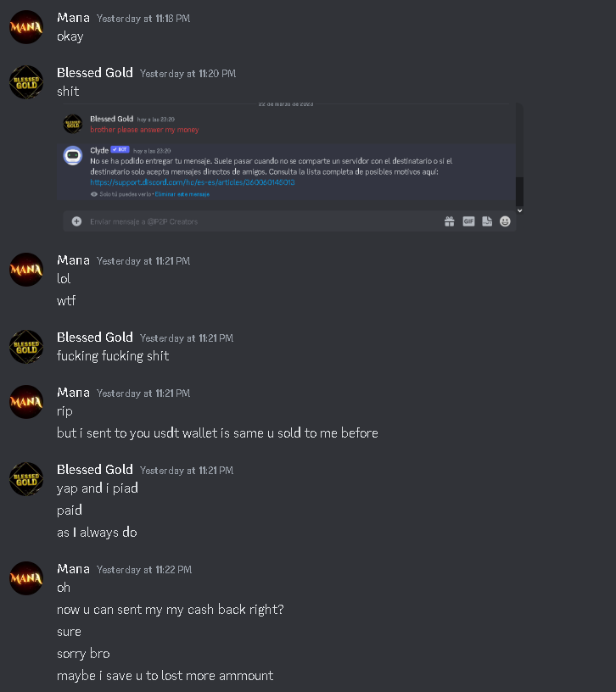Open the gift icon in embedded chat
This screenshot has height=692, width=616.
click(449, 221)
